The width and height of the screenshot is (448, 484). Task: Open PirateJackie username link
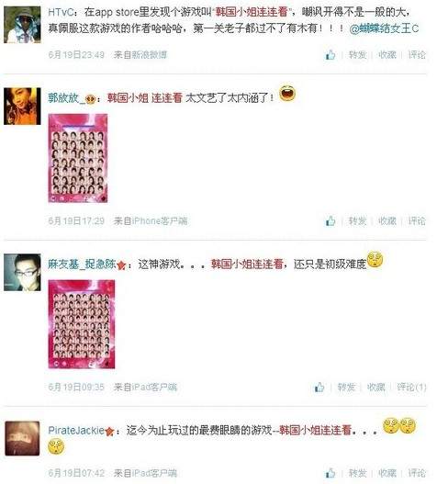(x=76, y=431)
